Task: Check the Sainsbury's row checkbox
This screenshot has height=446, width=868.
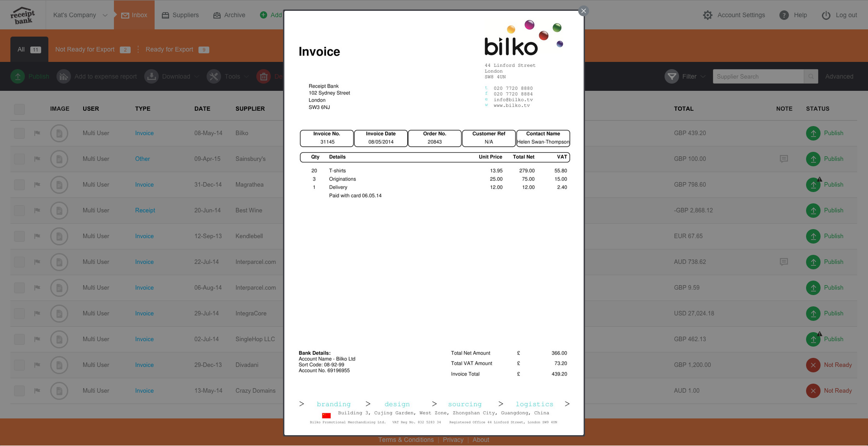Action: tap(19, 159)
